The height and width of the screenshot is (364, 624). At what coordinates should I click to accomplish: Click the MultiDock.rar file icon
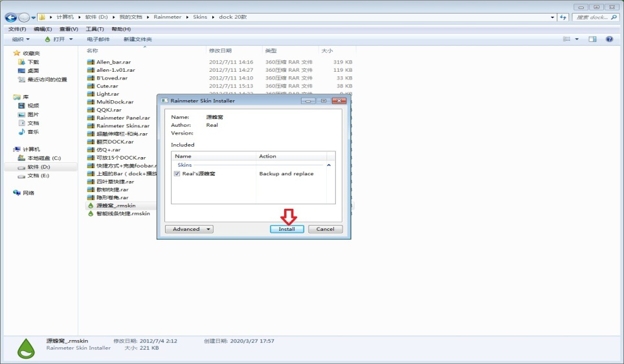91,102
